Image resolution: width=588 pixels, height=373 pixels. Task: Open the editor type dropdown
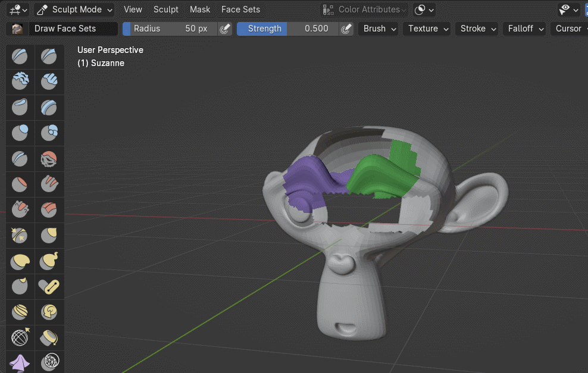click(x=18, y=10)
